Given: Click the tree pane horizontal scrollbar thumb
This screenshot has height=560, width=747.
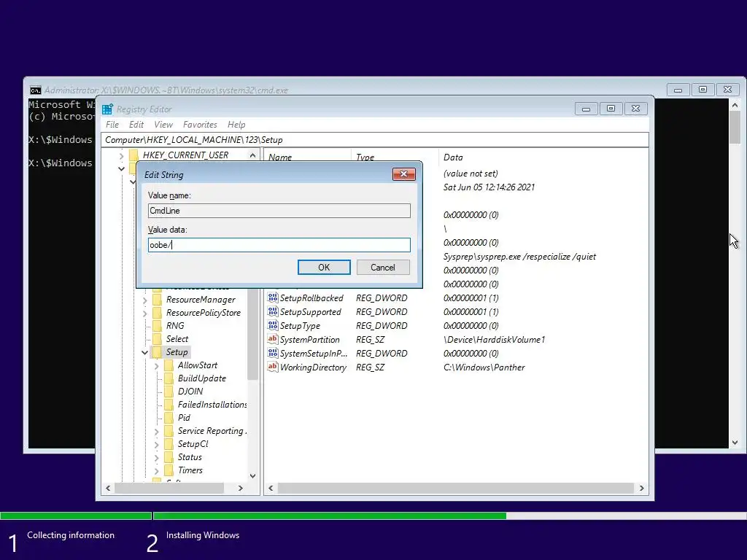Looking at the screenshot, I should pyautogui.click(x=169, y=488).
